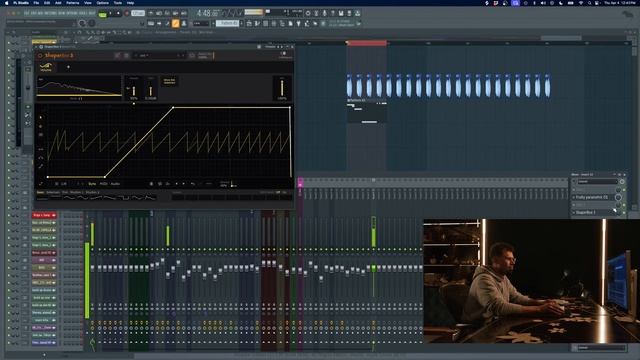Click the red playlist time selection marker
The width and height of the screenshot is (640, 360).
pyautogui.click(x=367, y=42)
